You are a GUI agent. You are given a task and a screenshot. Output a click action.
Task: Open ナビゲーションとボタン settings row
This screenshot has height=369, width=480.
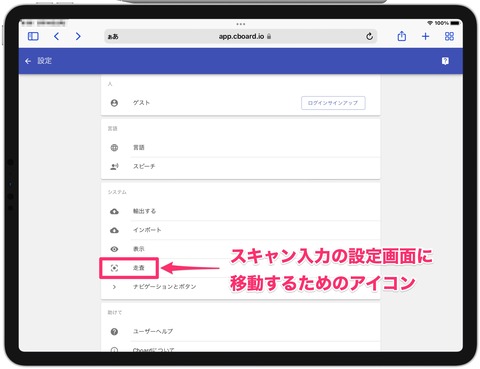coord(241,287)
